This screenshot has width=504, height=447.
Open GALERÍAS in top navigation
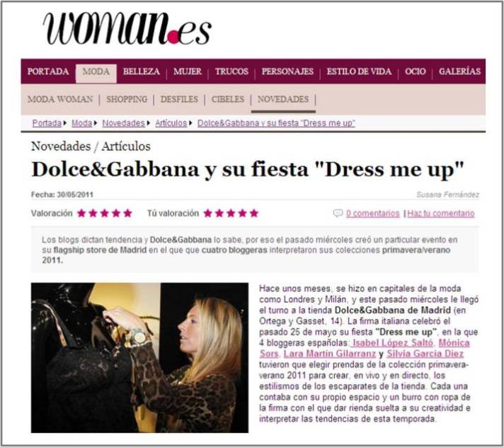tap(459, 71)
